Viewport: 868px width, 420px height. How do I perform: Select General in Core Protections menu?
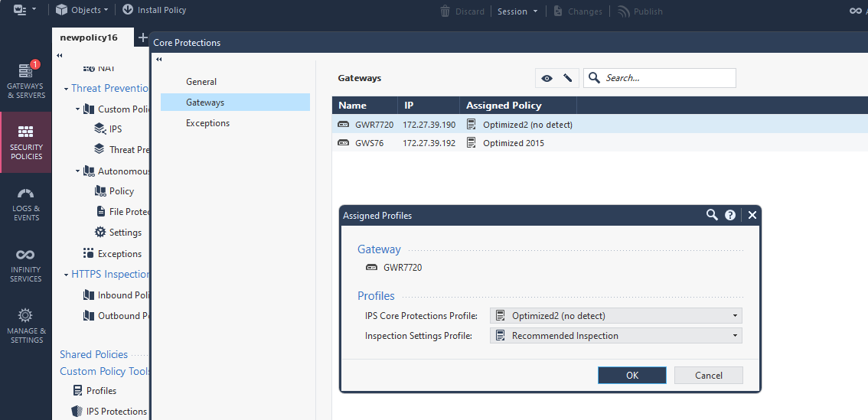(235, 81)
